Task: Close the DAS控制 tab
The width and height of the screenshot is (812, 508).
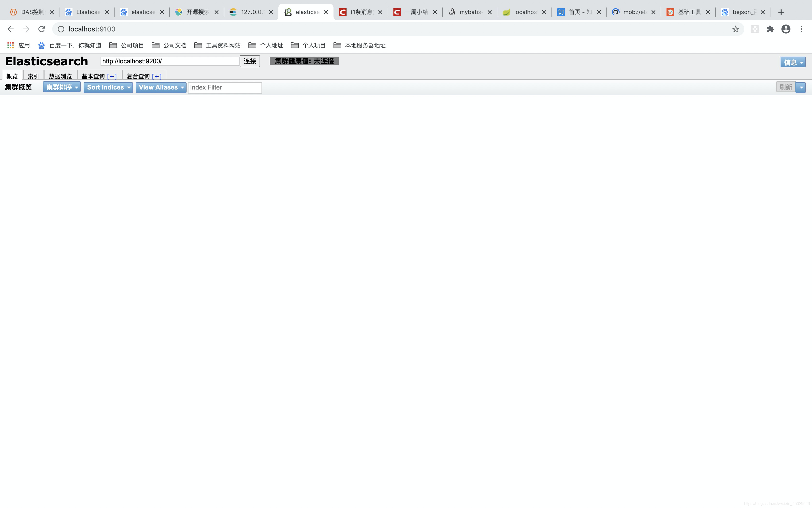Action: coord(52,12)
